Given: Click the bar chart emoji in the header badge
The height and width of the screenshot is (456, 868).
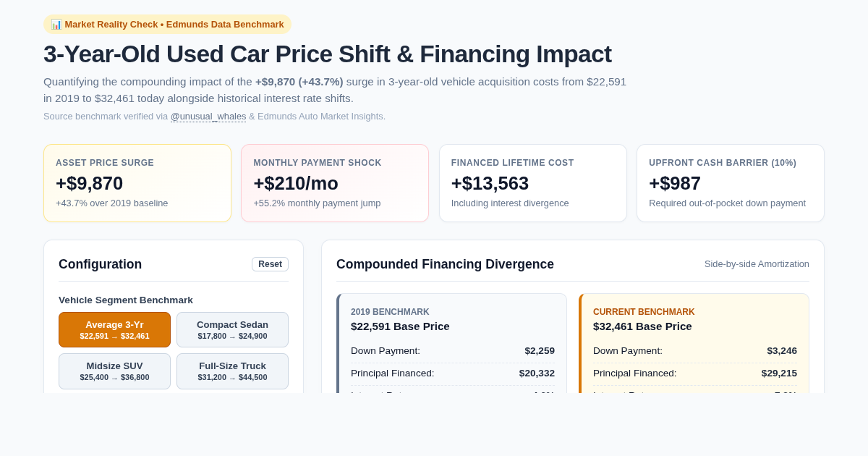Looking at the screenshot, I should pos(56,24).
